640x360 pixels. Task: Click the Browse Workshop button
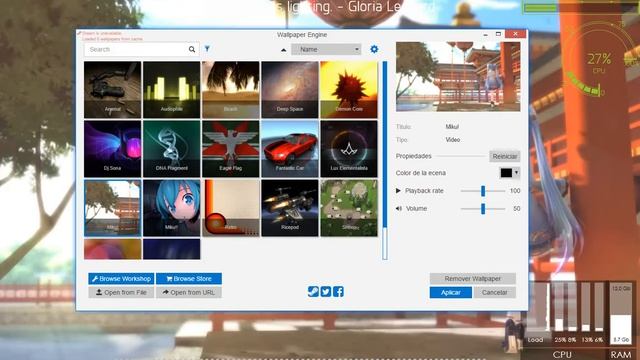(x=121, y=279)
